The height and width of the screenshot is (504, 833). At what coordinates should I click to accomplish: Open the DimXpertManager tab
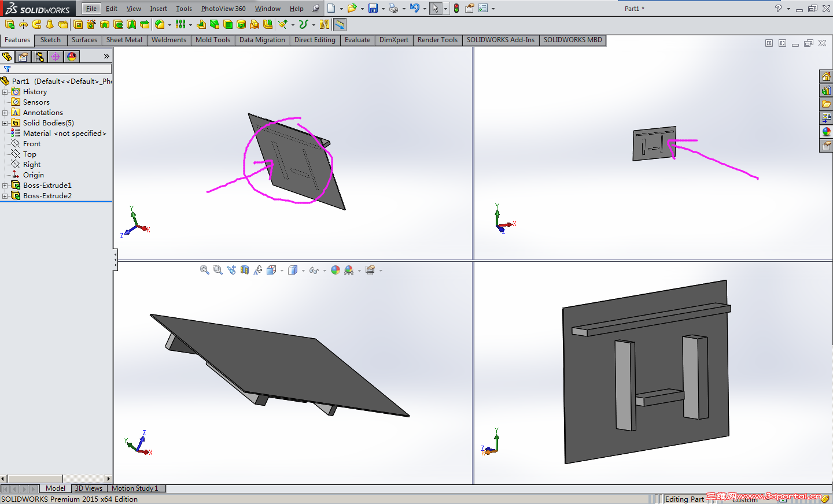click(56, 56)
